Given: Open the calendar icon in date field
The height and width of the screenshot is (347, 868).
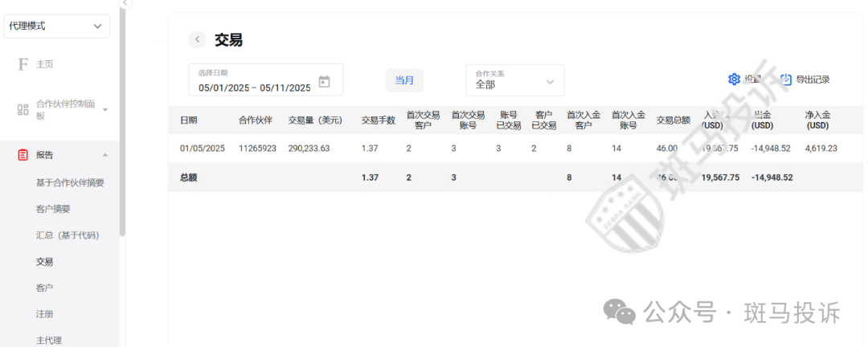Looking at the screenshot, I should 325,82.
